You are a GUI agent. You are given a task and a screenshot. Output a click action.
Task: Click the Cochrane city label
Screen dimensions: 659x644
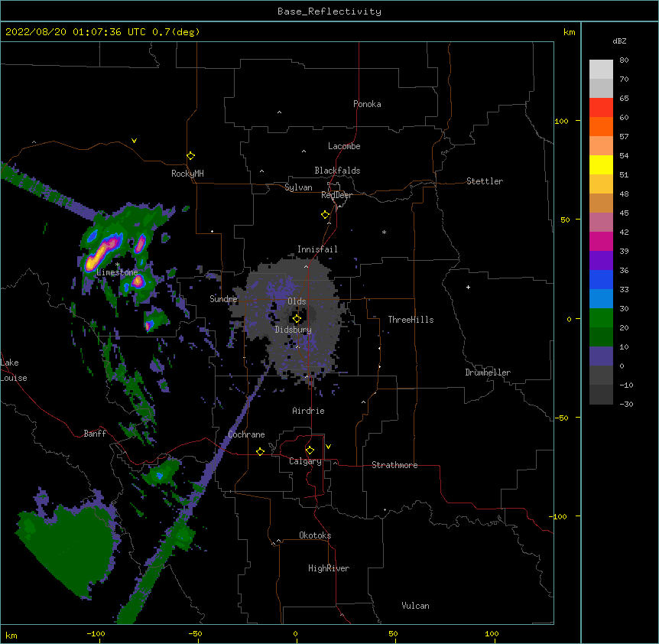246,434
